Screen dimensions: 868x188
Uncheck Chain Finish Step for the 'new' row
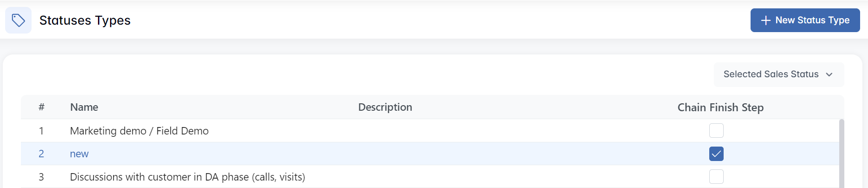click(716, 154)
